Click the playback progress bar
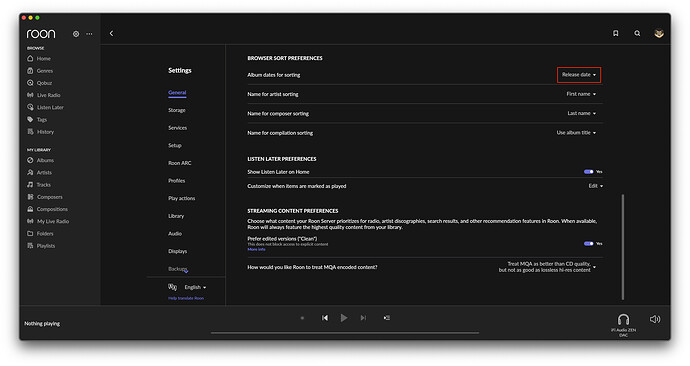This screenshot has height=366, width=690. pyautogui.click(x=345, y=333)
